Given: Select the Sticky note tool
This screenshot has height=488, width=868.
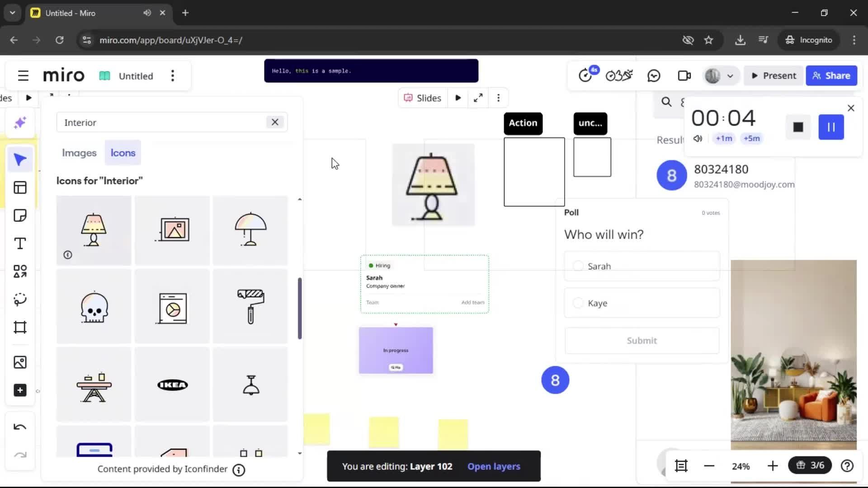Looking at the screenshot, I should [20, 216].
